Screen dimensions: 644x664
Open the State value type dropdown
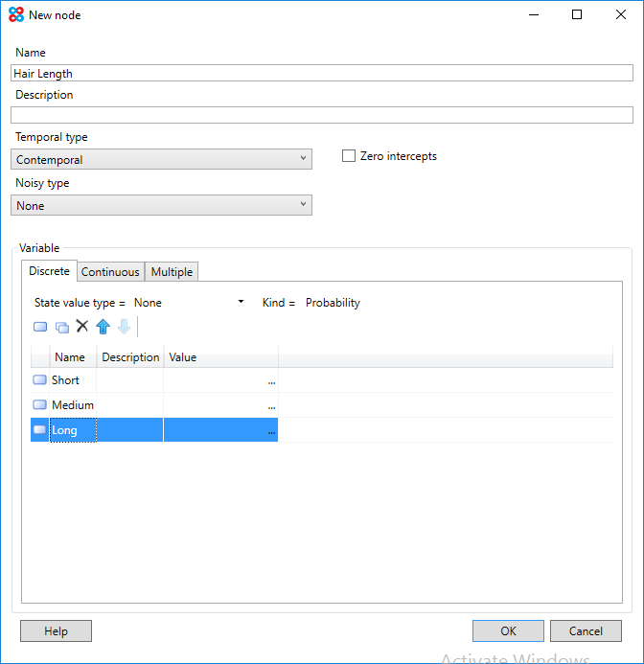point(189,303)
